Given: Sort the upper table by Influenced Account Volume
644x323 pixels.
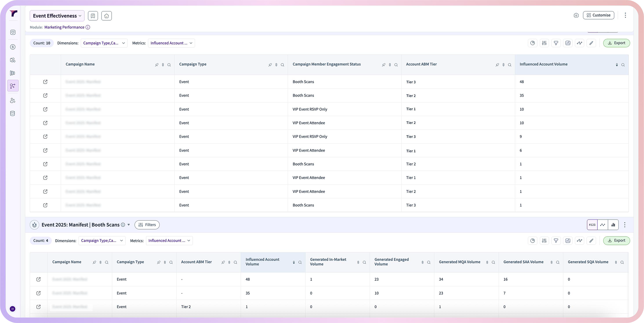Looking at the screenshot, I should [617, 65].
